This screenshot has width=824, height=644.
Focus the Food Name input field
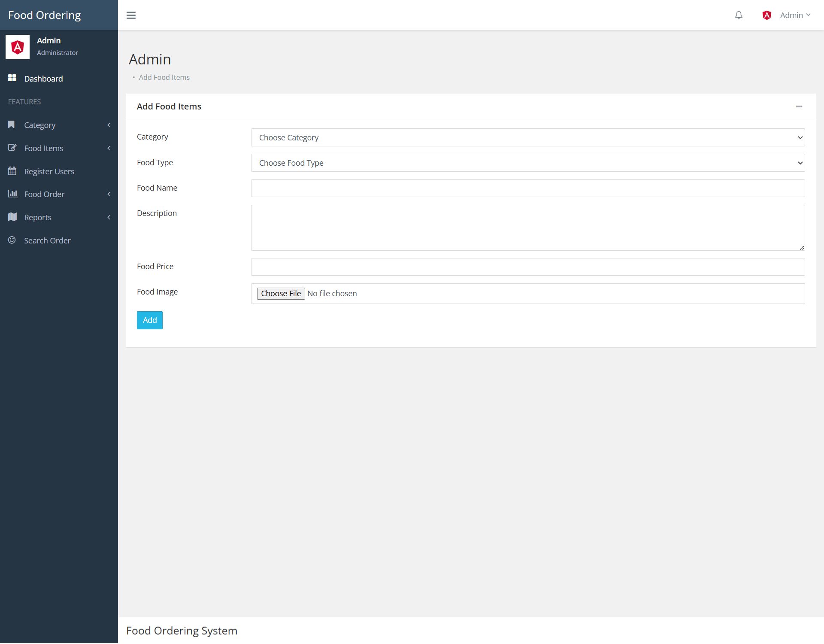click(x=528, y=188)
